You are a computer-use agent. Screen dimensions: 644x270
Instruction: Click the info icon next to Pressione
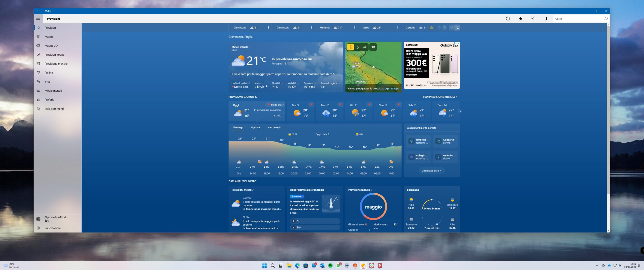tap(315, 83)
